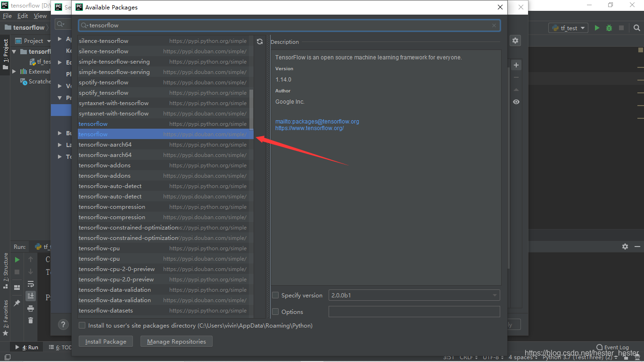Toggle soft-wrap in the Run panel

click(x=31, y=284)
